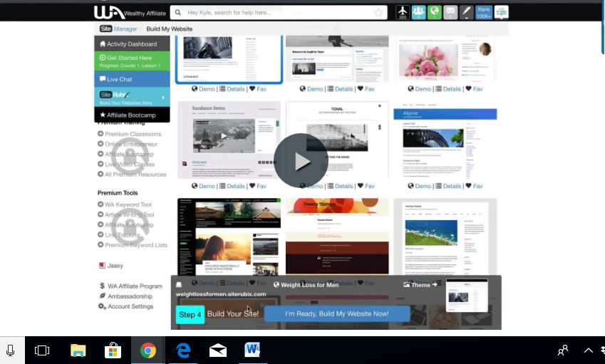
Task: Click the airplane icon in the top bar
Action: 403,12
